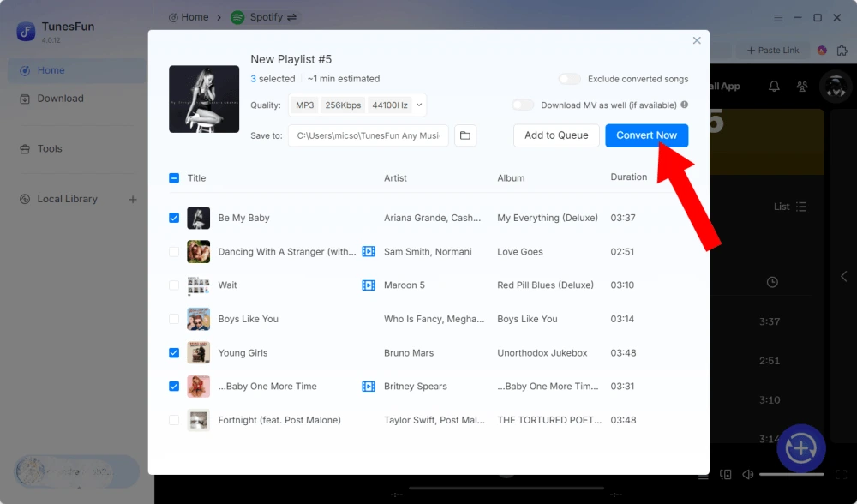Click the Duration column header
Viewport: 857px width, 504px height.
628,177
